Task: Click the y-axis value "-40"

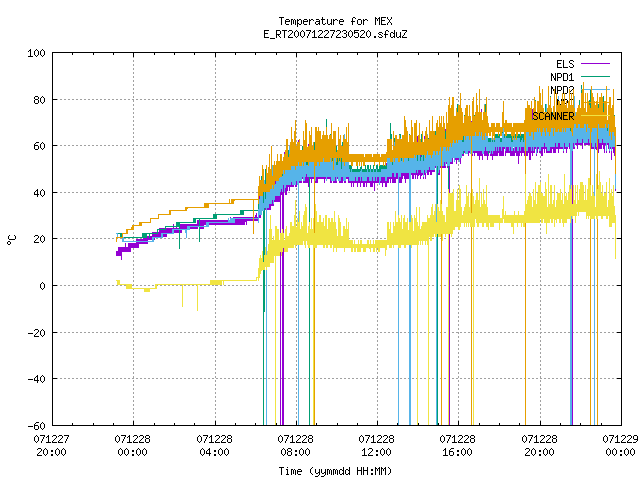Action: [x=36, y=379]
